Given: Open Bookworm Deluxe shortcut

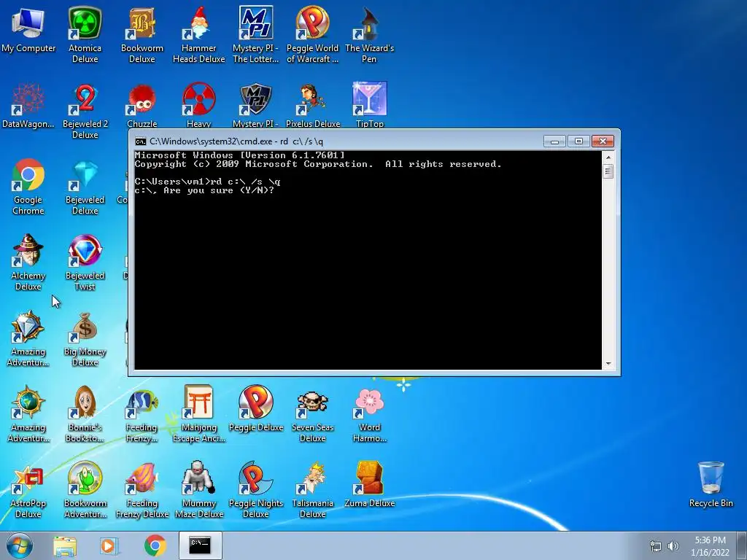Looking at the screenshot, I should (142, 34).
